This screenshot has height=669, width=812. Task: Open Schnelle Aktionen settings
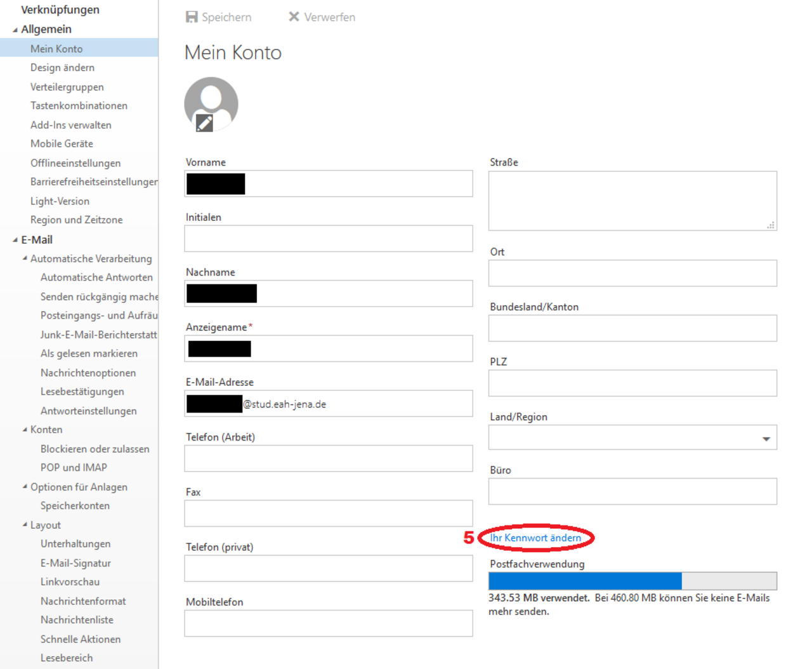point(79,639)
